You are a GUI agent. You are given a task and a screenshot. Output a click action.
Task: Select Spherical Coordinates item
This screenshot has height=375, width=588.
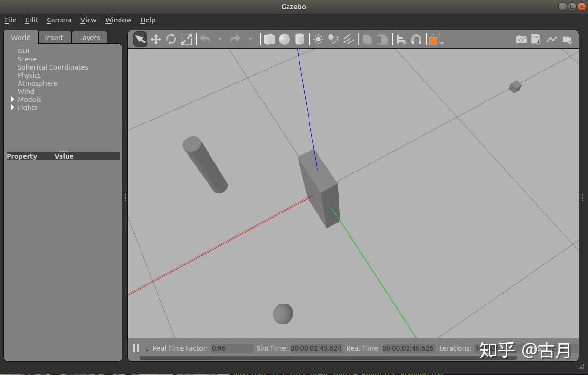tap(53, 67)
